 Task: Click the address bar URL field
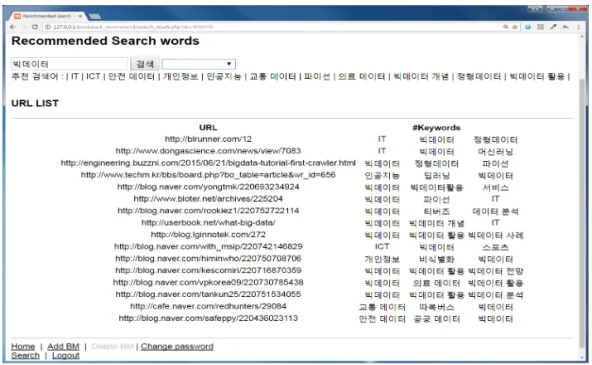coord(272,27)
